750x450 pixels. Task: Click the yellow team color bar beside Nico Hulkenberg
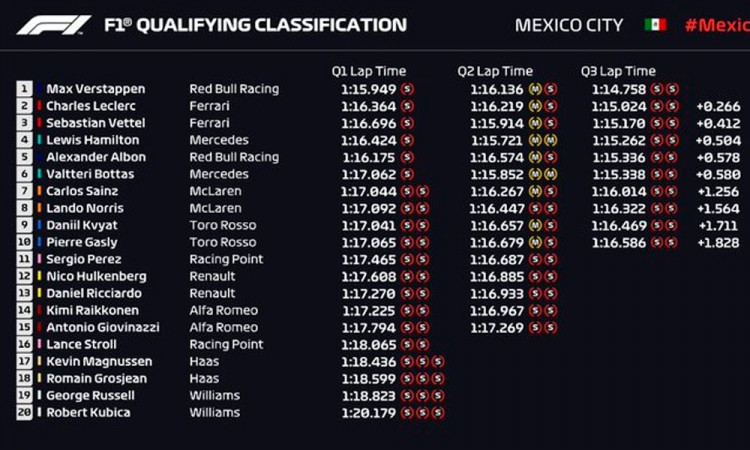39,276
